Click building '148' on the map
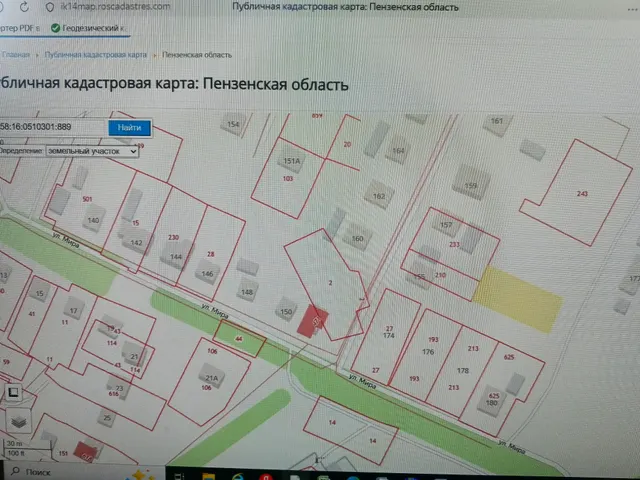640x480 pixels. click(247, 292)
